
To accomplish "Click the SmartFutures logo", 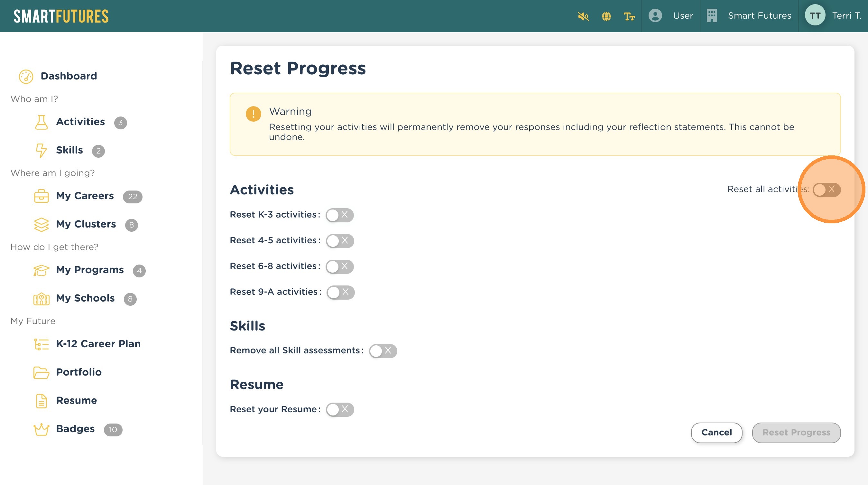I will (61, 16).
